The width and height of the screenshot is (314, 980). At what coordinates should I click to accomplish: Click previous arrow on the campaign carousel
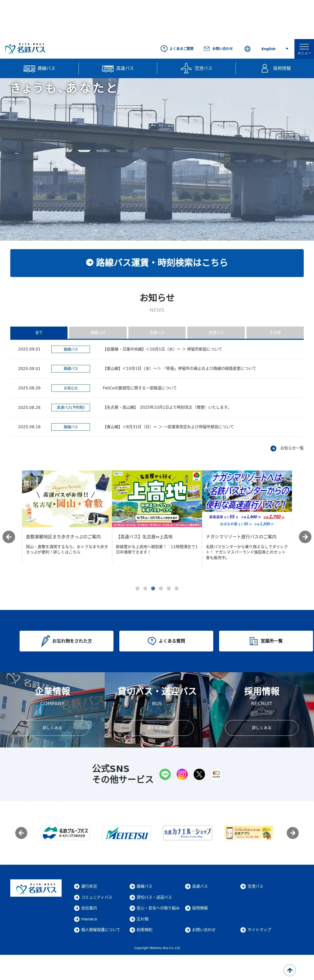pyautogui.click(x=9, y=537)
